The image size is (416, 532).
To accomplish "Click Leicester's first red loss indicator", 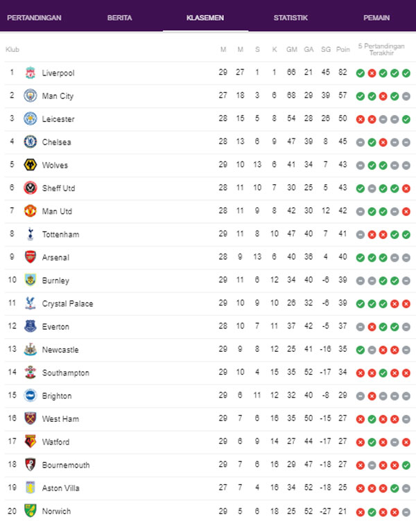I will tap(361, 119).
